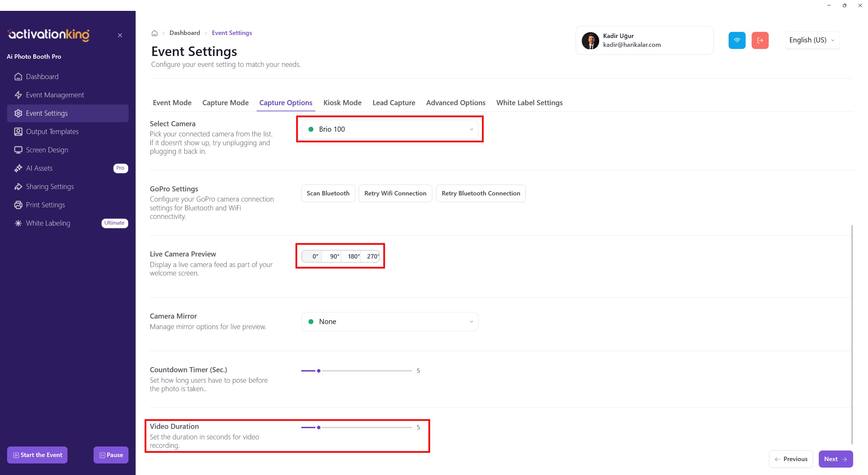Click the Scan Bluetooth button

[x=328, y=193]
